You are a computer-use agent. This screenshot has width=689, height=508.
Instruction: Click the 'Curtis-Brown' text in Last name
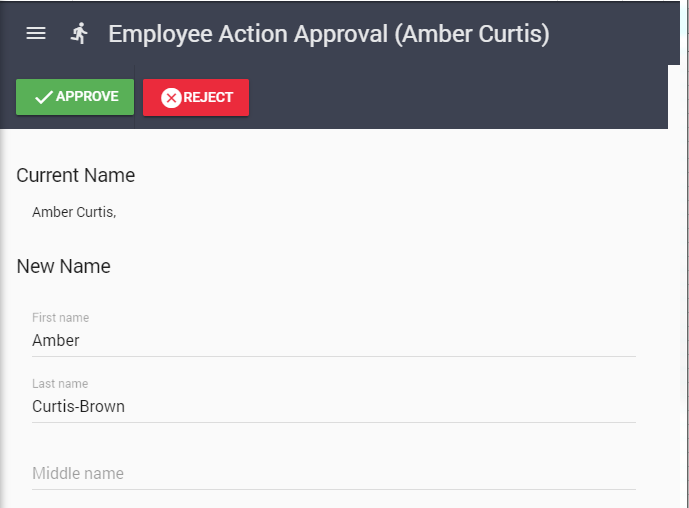click(x=78, y=406)
